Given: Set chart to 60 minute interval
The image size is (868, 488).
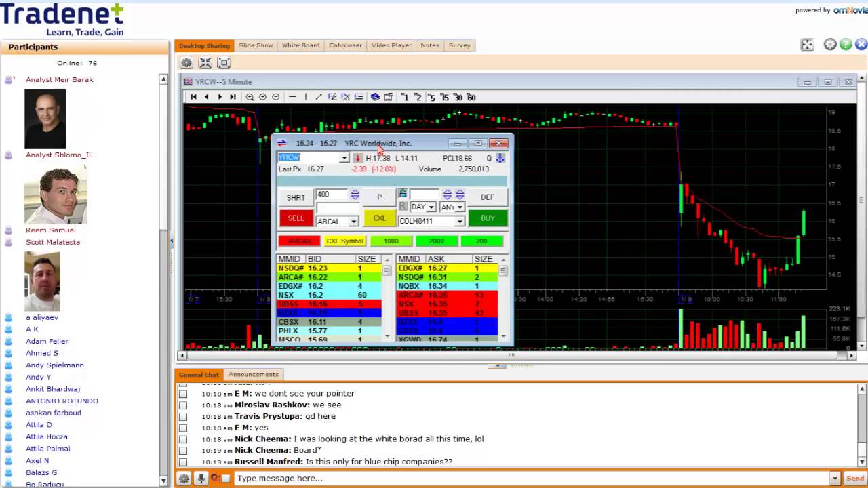Looking at the screenshot, I should pos(471,97).
